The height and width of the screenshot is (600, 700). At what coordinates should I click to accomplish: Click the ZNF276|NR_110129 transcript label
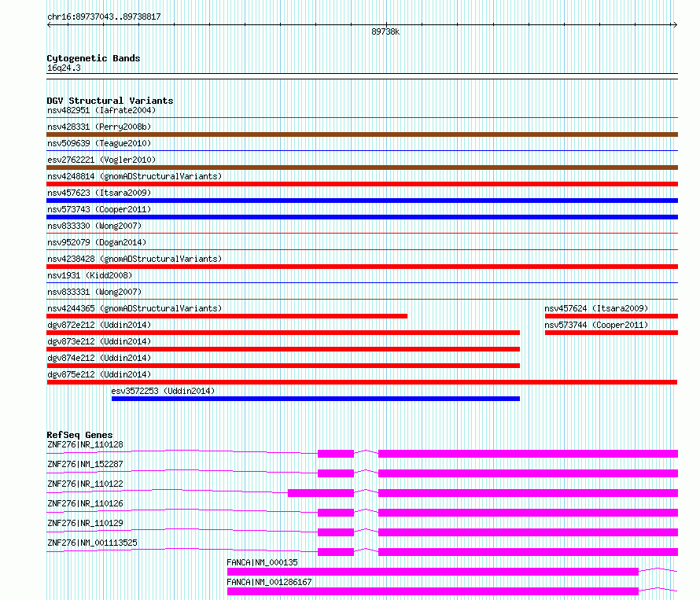pyautogui.click(x=85, y=523)
